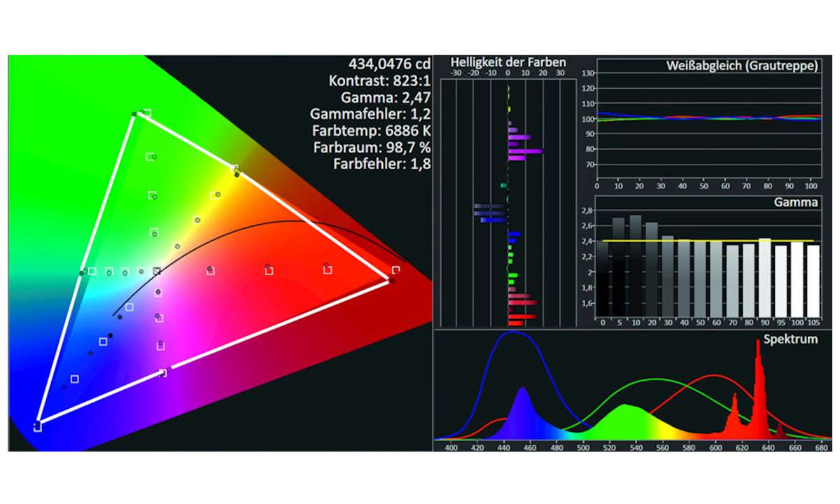Click the Spektrum chart title
Image resolution: width=840 pixels, height=504 pixels.
point(791,339)
